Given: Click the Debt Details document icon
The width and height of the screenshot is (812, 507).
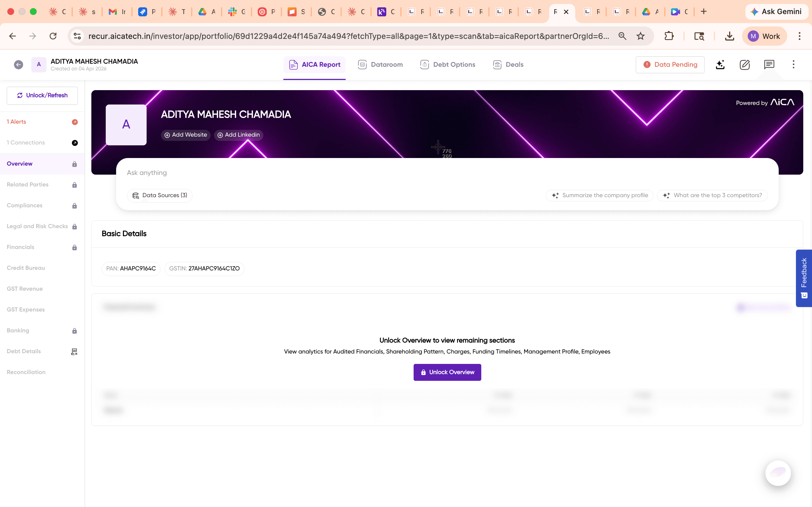Looking at the screenshot, I should click(x=74, y=352).
